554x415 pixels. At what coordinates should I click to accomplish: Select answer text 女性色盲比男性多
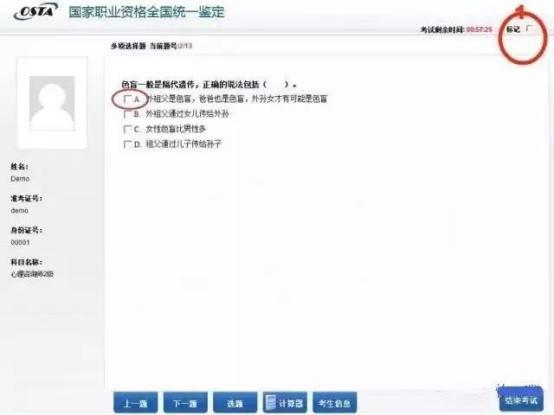[x=176, y=129]
